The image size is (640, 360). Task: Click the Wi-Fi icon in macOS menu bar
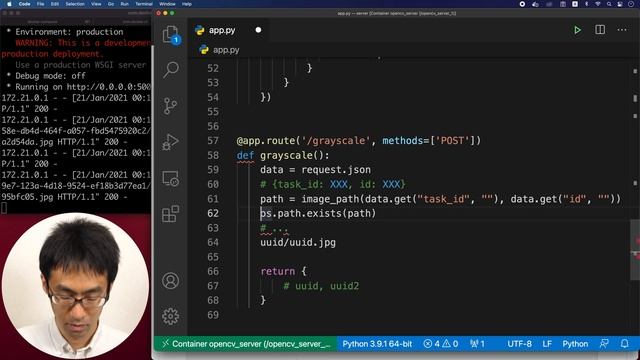pos(598,4)
